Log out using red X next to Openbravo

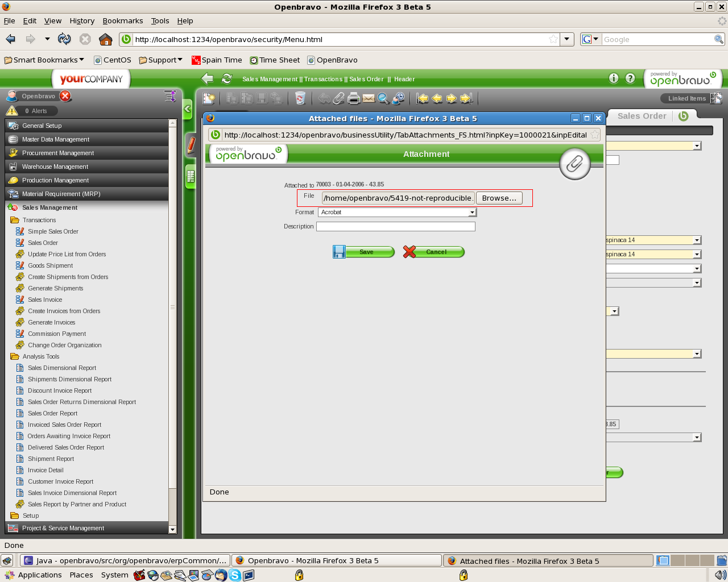tap(65, 96)
